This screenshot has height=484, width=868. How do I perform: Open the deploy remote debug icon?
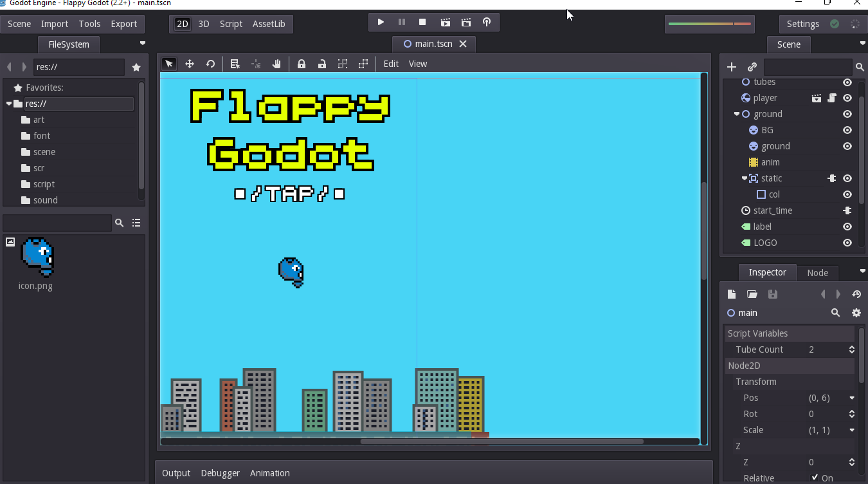(487, 23)
